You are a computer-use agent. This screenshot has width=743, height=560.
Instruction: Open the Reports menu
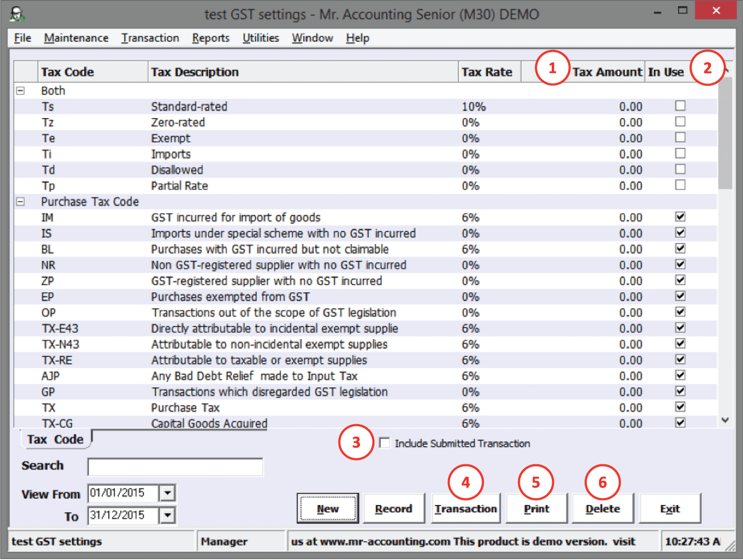(210, 38)
